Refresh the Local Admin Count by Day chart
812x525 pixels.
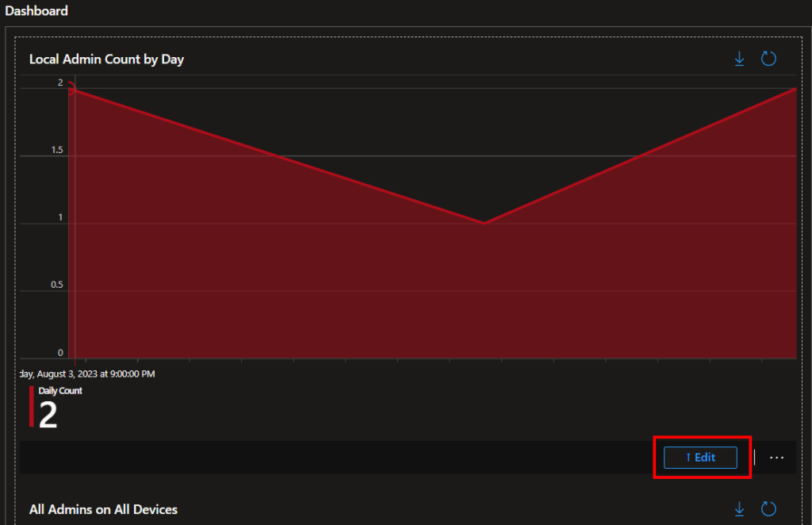click(x=768, y=59)
